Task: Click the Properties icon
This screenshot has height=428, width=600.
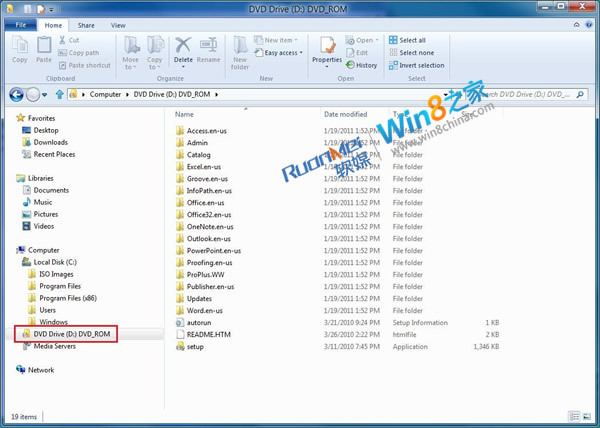Action: [327, 46]
